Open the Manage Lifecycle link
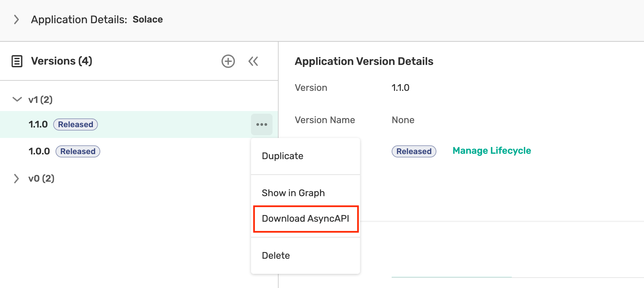Screen dimensions: 644x288 click(x=492, y=151)
